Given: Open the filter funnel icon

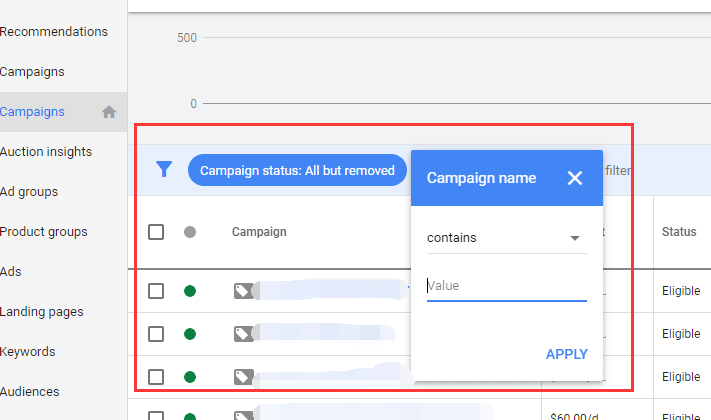Looking at the screenshot, I should [164, 169].
